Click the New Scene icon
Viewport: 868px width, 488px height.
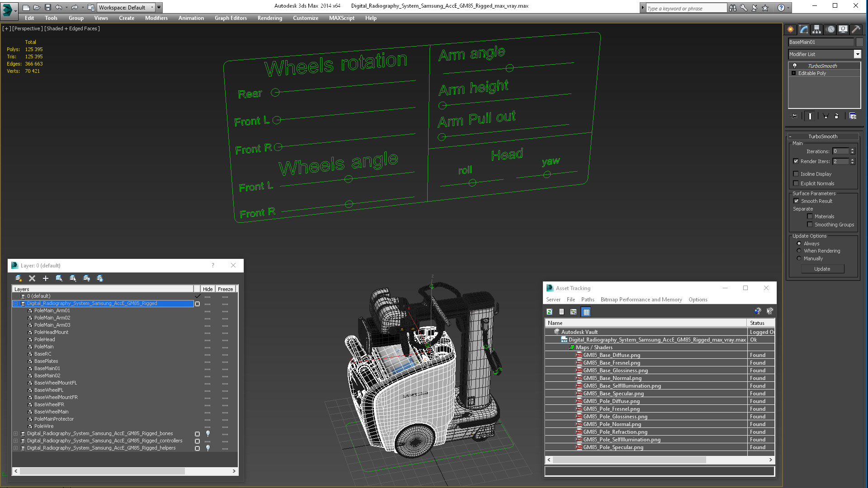click(26, 8)
